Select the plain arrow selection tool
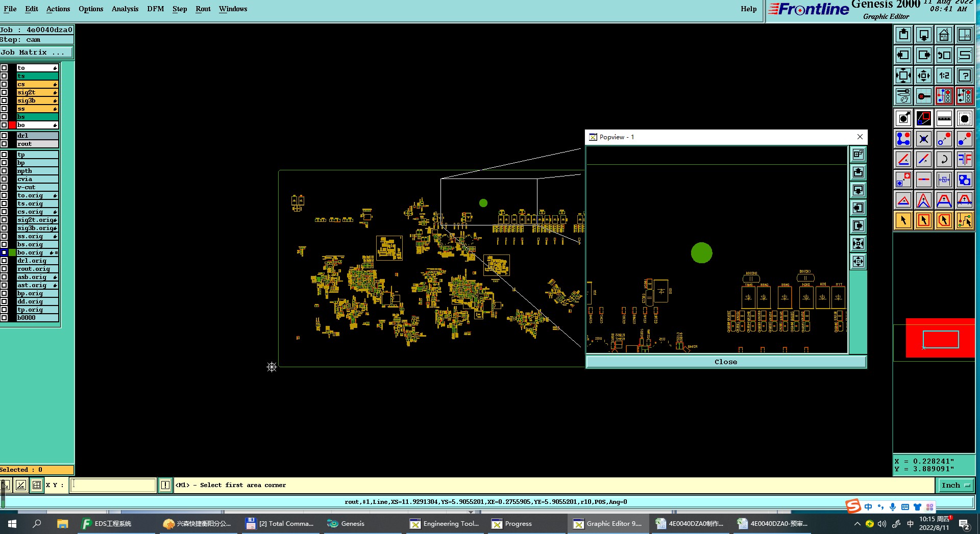The height and width of the screenshot is (534, 980). point(903,220)
